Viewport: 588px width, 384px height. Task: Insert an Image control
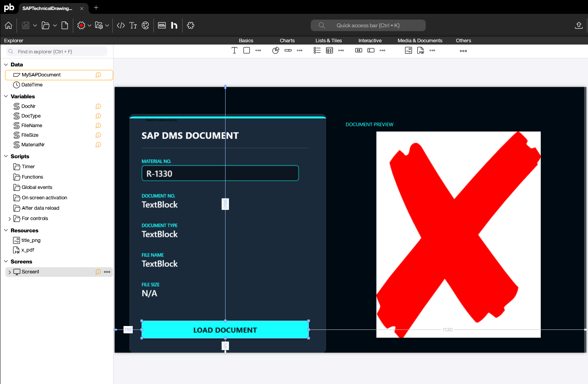(x=408, y=50)
